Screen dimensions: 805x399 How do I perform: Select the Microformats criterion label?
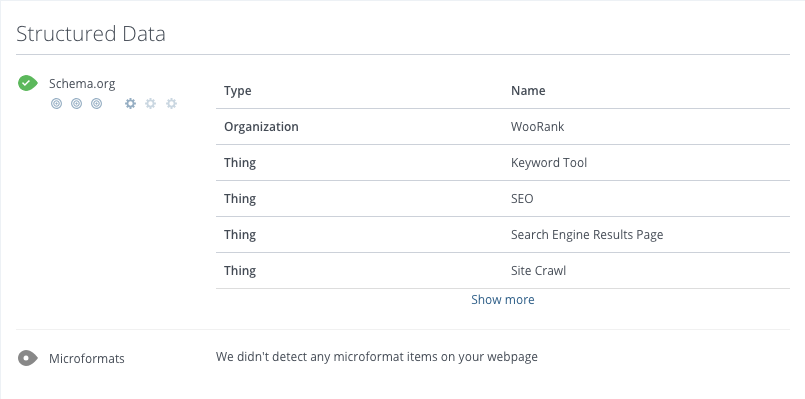click(87, 358)
